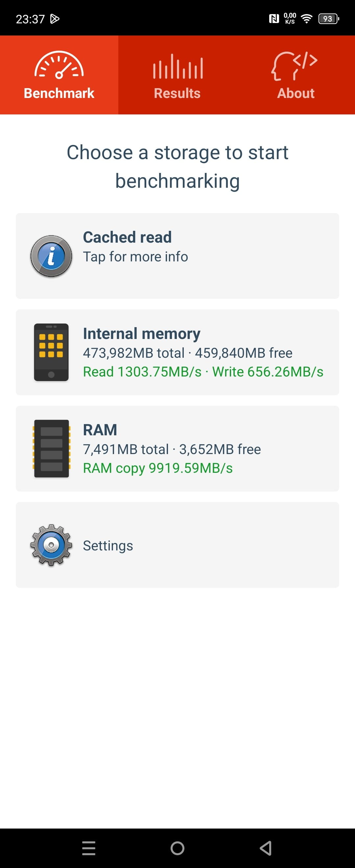Open the Results bar-chart icon
Image resolution: width=355 pixels, height=868 pixels.
(x=177, y=66)
